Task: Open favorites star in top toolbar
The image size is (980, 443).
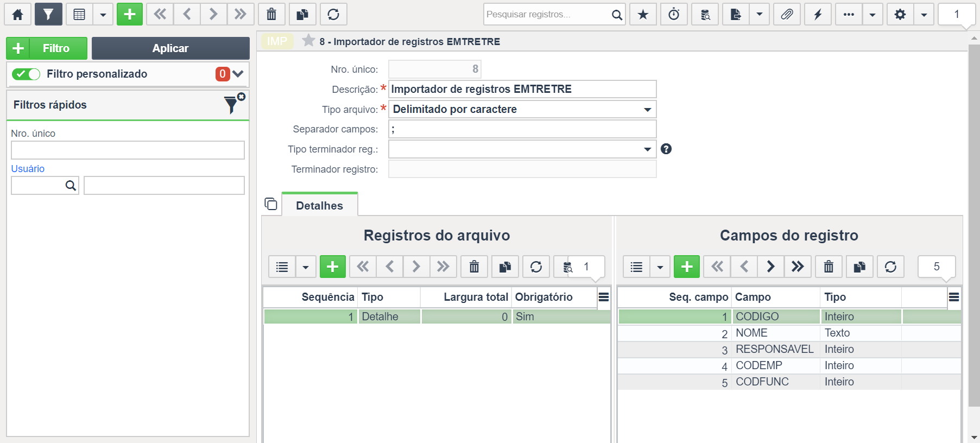Action: 643,14
